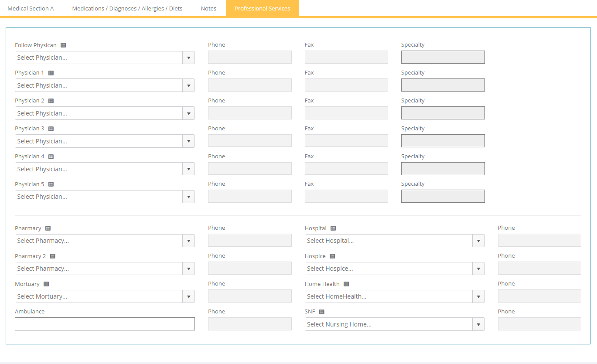The width and height of the screenshot is (597, 364).
Task: Open the Select Nursing Home dropdown
Action: click(x=478, y=325)
